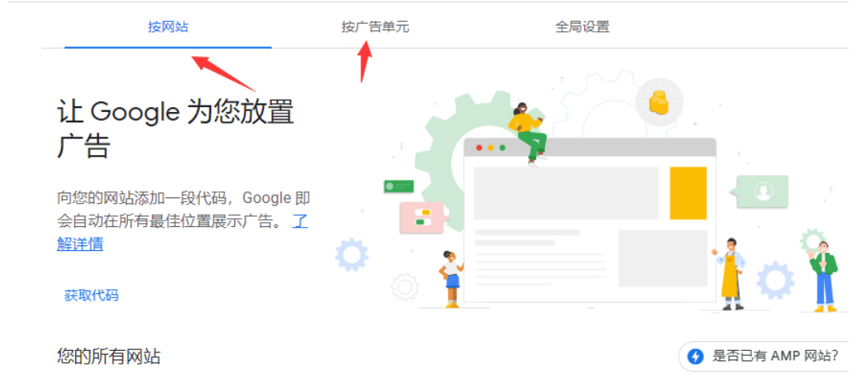Image resolution: width=868 pixels, height=386 pixels.
Task: Click the 让 Google 为您放置广告 headline
Action: coord(175,129)
